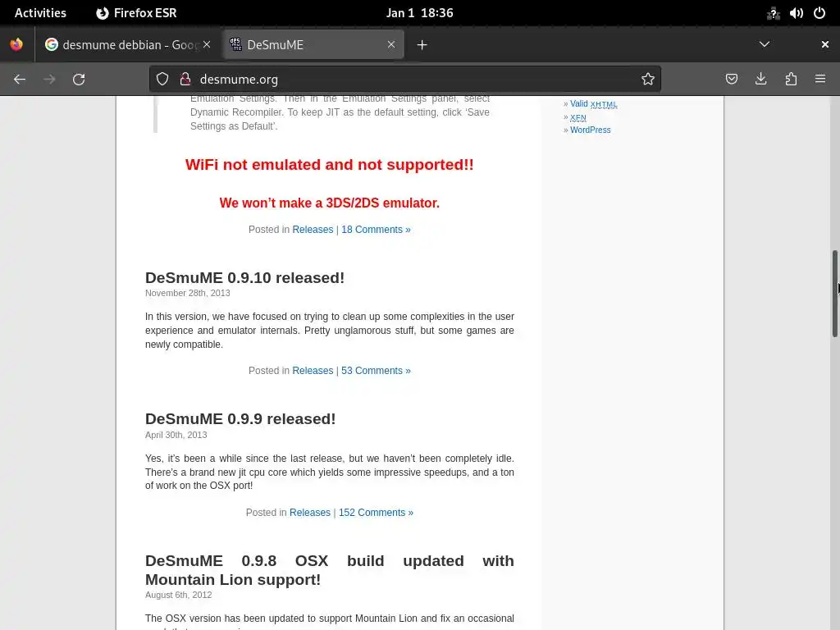This screenshot has width=840, height=630.
Task: Click the August 6th, 2012 date text
Action: click(178, 596)
